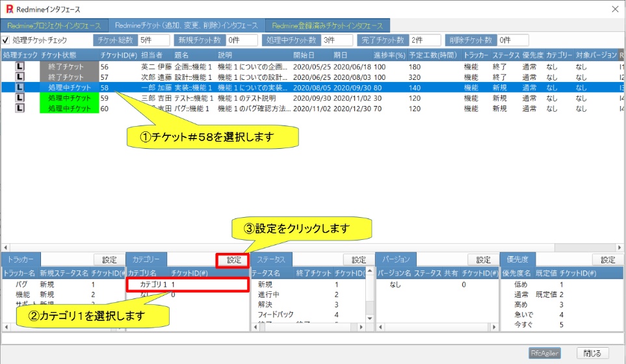This screenshot has width=626, height=364.
Task: Click the 予定工数(時間) column header
Action: click(432, 55)
